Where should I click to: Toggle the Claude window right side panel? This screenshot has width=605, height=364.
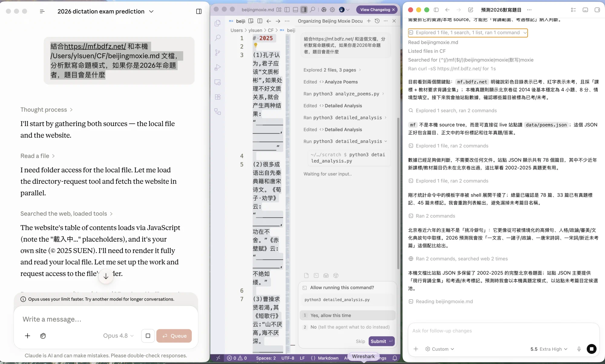(x=199, y=11)
